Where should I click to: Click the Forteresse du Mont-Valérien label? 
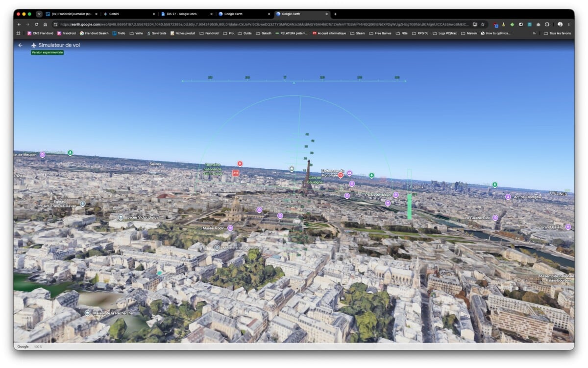click(333, 173)
